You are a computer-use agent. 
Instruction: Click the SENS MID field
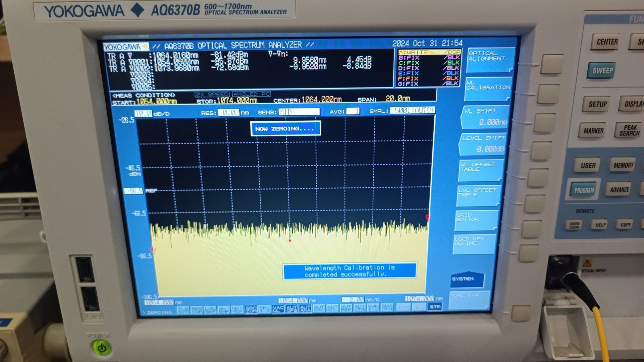(299, 112)
